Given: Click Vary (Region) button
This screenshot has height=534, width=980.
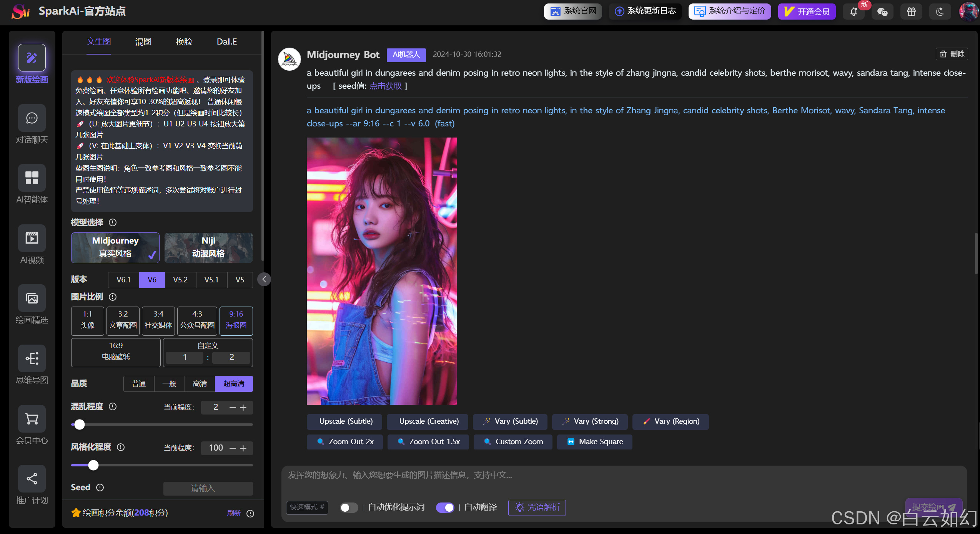Looking at the screenshot, I should pos(671,421).
